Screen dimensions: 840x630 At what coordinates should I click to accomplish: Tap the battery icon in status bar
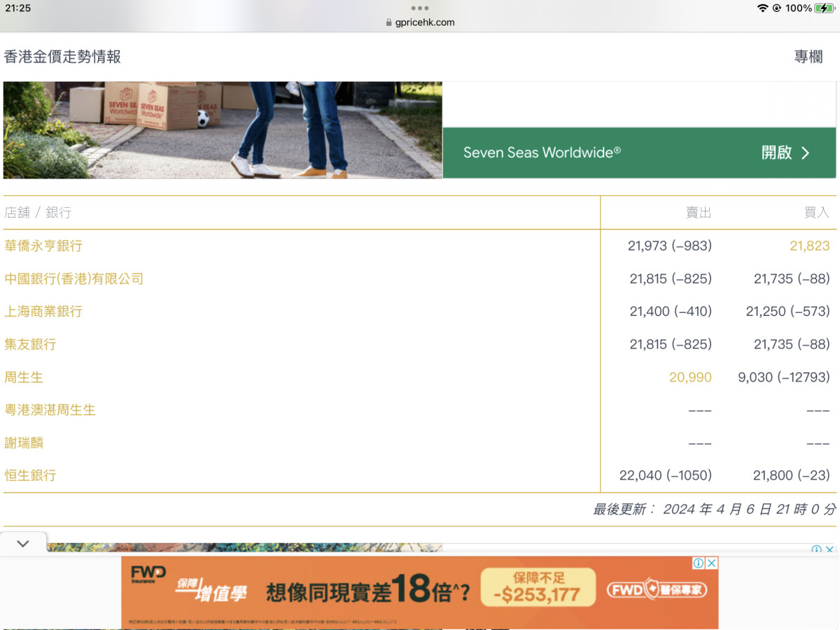point(825,8)
